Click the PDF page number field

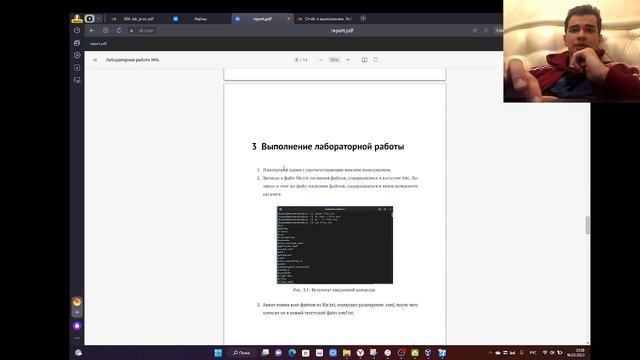coord(297,60)
